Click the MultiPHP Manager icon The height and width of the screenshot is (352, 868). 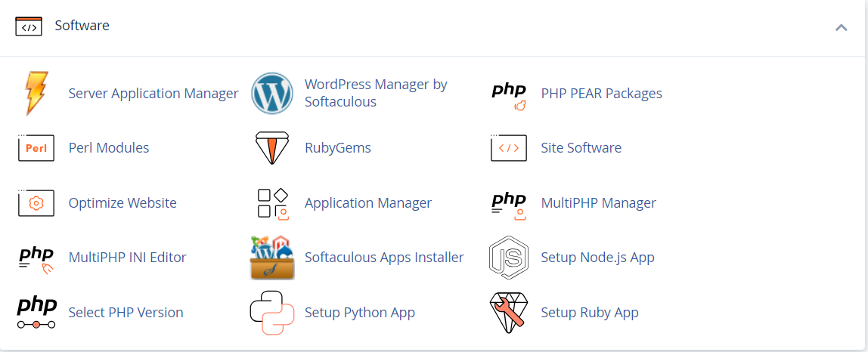click(509, 206)
